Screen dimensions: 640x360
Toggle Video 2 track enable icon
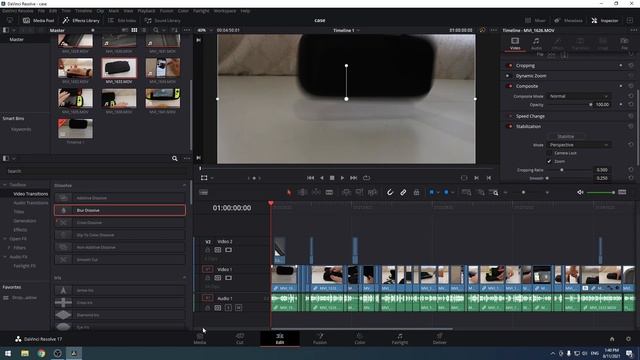click(x=229, y=250)
